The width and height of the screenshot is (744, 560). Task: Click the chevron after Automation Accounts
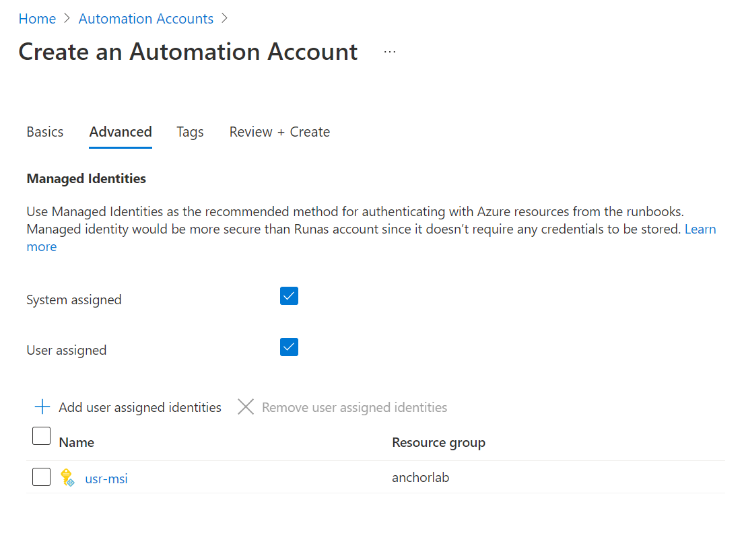point(224,18)
